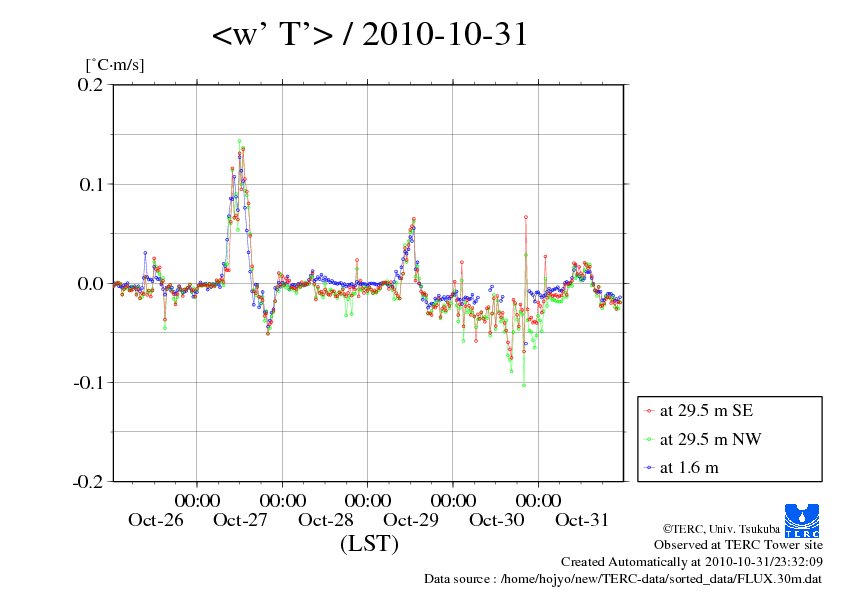Click the 00:00 label above Oct-27
This screenshot has height=595, width=842.
click(x=197, y=500)
